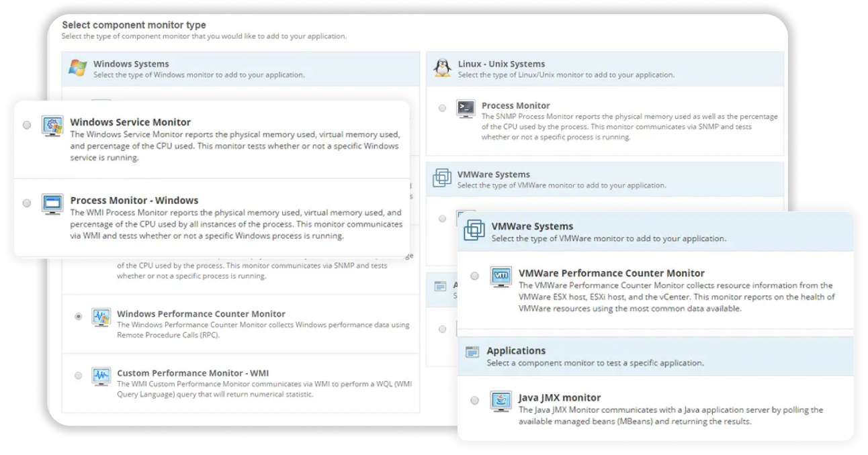The image size is (868, 455).
Task: Click the 'Process Monitor' title under Linux
Action: click(x=515, y=105)
